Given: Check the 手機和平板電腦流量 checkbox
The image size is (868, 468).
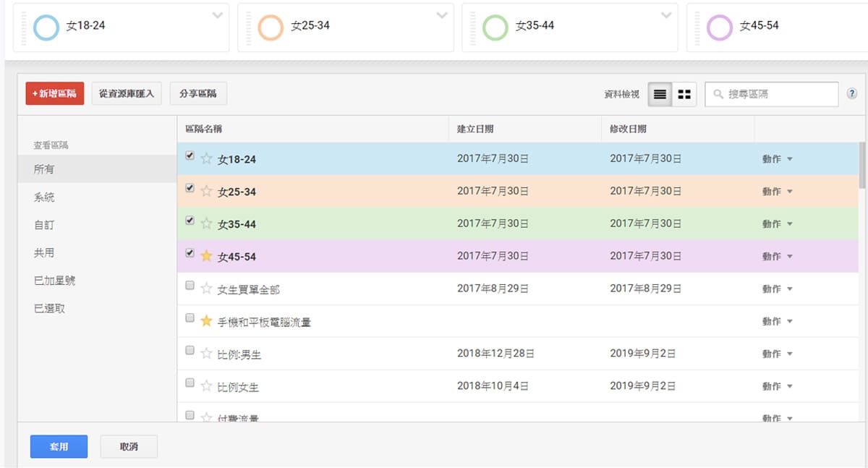Looking at the screenshot, I should (x=190, y=318).
